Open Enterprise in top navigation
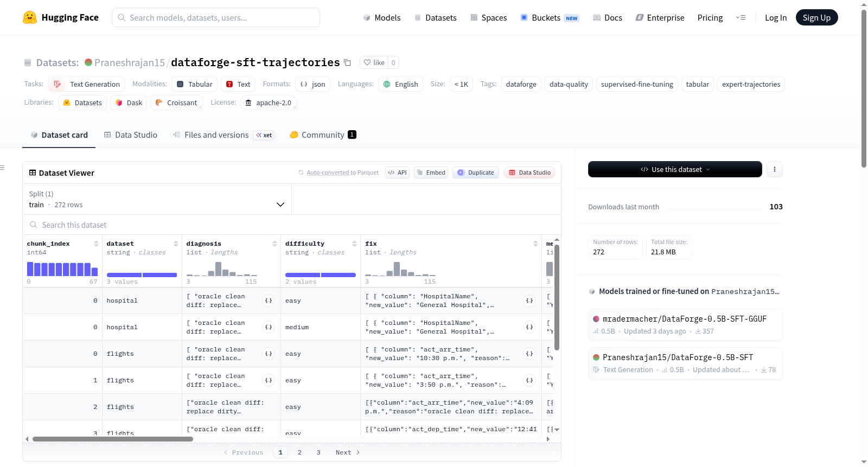The image size is (868, 467). click(660, 17)
